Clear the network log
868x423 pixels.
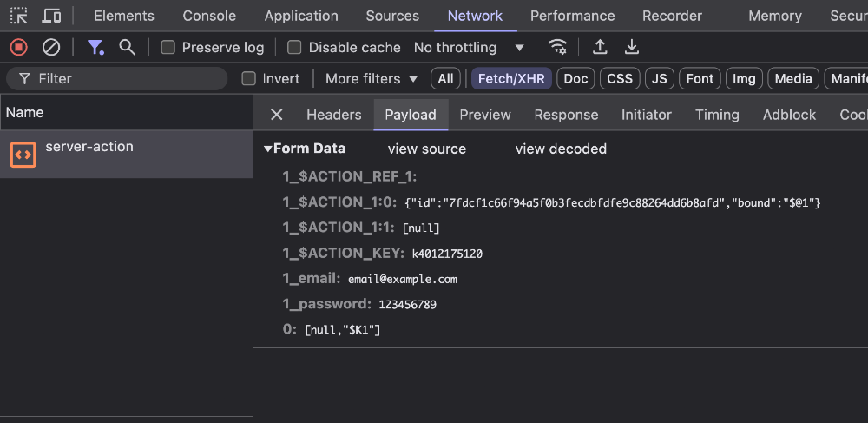tap(51, 47)
